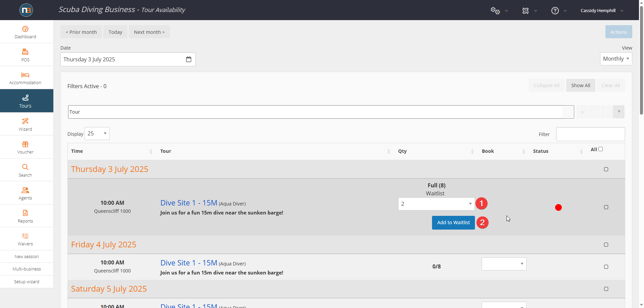Open the POS register icon

(25, 52)
